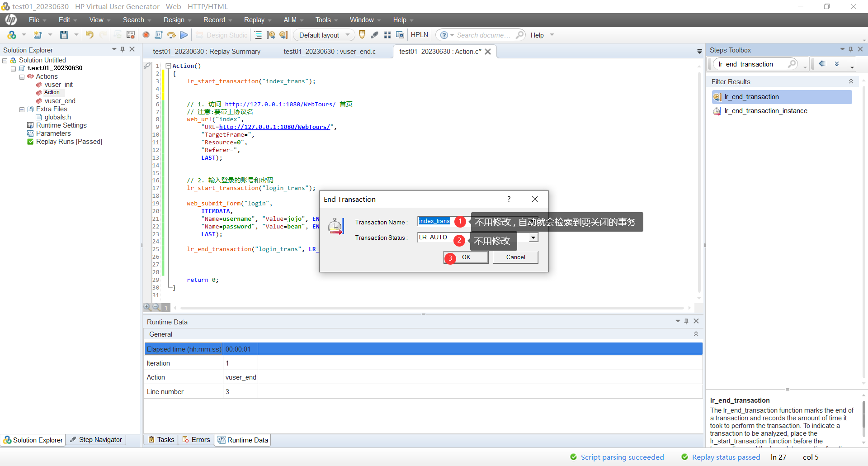
Task: Open the Default layout dropdown
Action: (348, 35)
